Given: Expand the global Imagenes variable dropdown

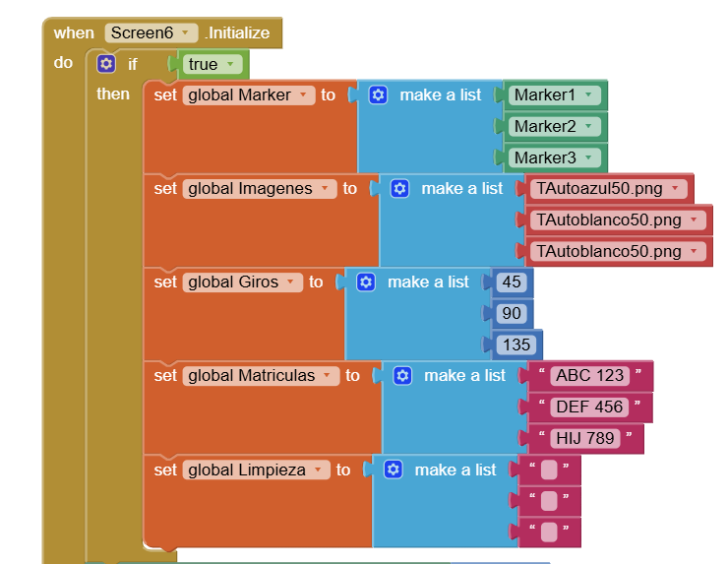Looking at the screenshot, I should tap(260, 189).
